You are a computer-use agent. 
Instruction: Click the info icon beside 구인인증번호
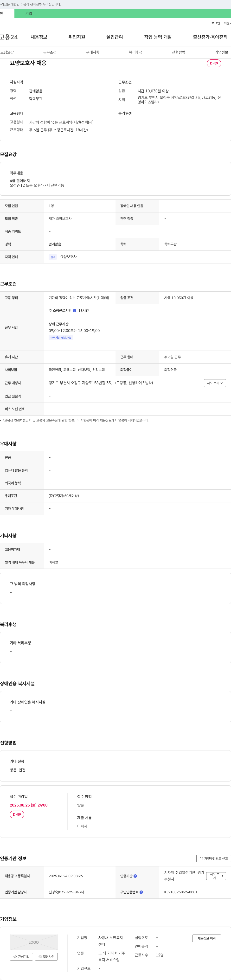pyautogui.click(x=141, y=892)
